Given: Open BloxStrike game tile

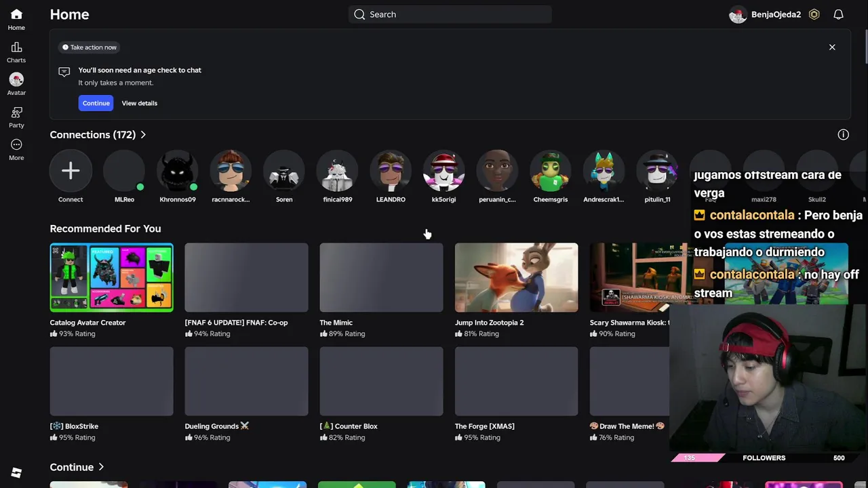Looking at the screenshot, I should coord(111,381).
